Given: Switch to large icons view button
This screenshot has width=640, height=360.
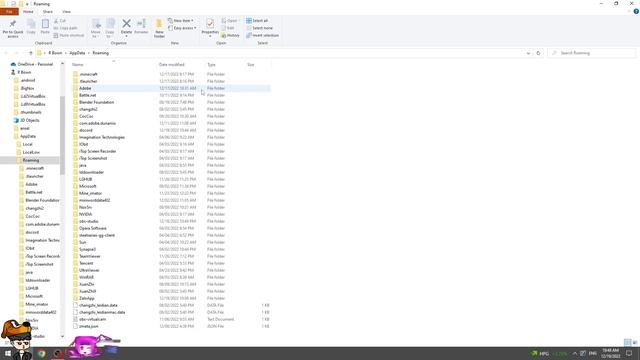Looking at the screenshot, I should [635, 342].
